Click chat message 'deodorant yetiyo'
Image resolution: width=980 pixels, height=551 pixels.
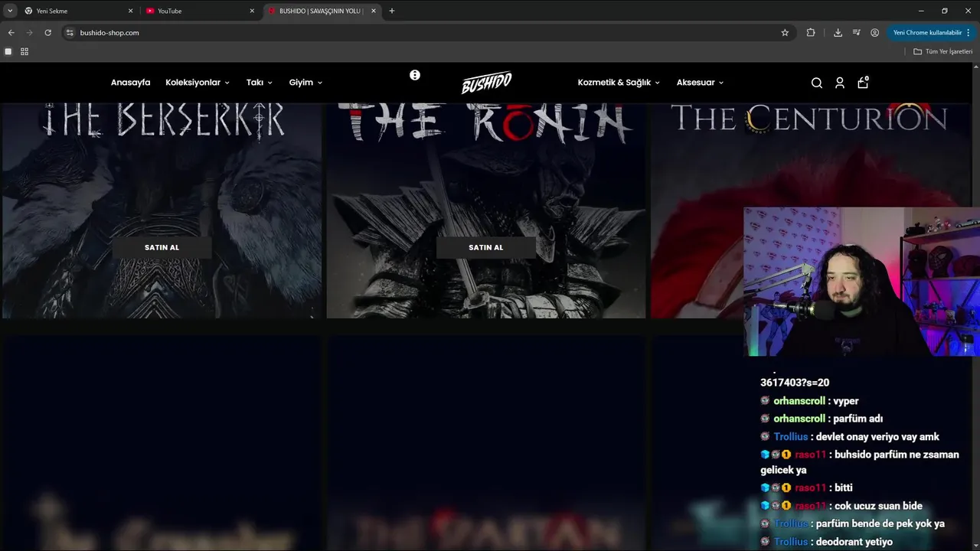click(854, 542)
